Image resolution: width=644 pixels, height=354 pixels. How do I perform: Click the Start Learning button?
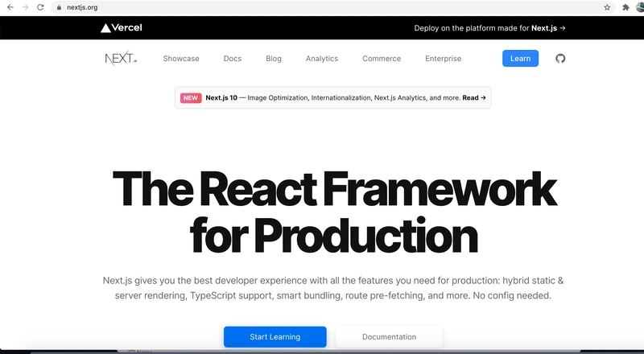tap(275, 337)
